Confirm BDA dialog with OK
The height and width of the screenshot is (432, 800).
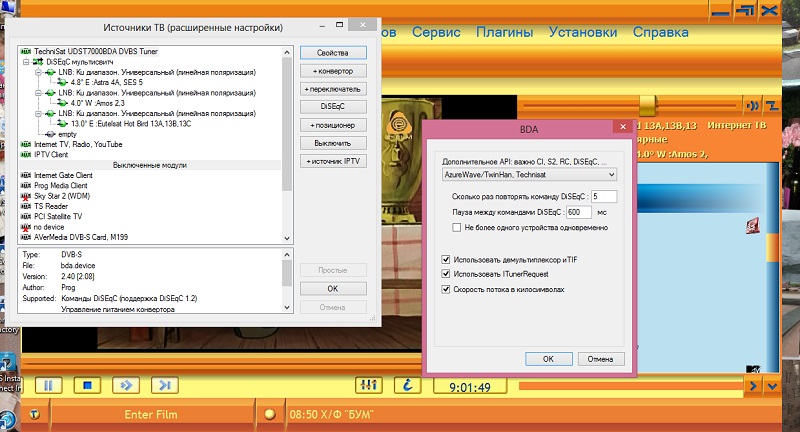548,359
